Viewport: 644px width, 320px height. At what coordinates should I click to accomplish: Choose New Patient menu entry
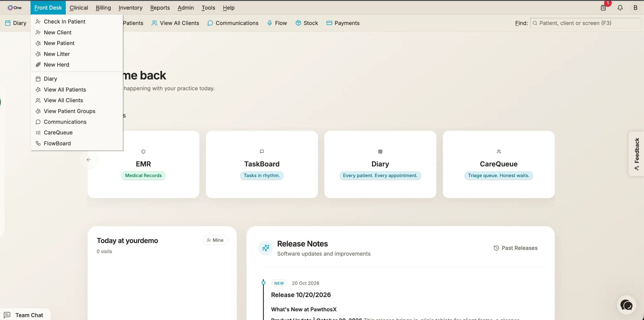pyautogui.click(x=77, y=43)
